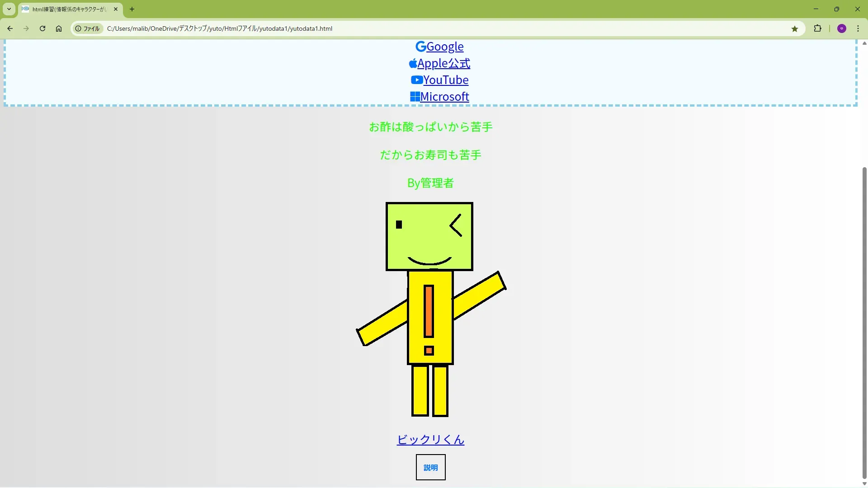Click the bookmark star icon
The width and height of the screenshot is (868, 488).
pyautogui.click(x=795, y=29)
